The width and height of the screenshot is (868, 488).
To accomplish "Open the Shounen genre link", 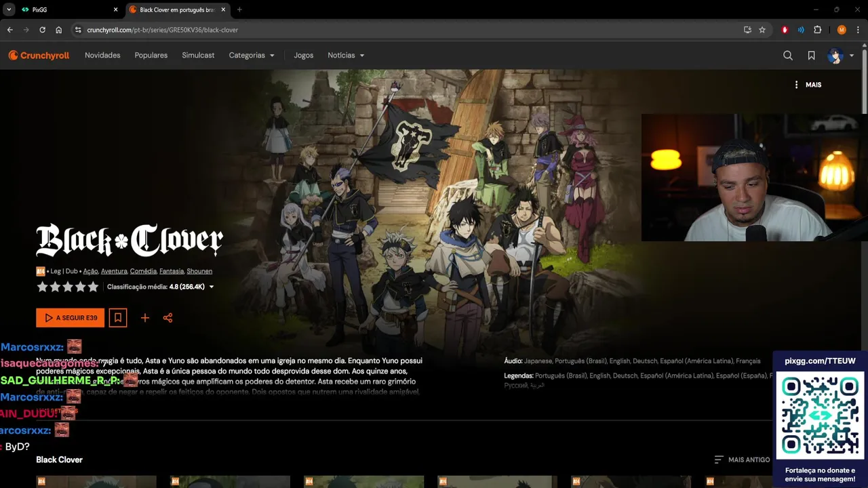I will [x=199, y=271].
